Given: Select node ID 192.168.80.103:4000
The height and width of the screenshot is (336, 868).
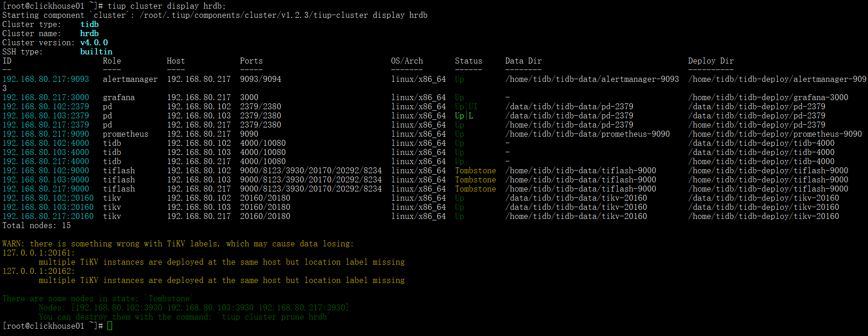Looking at the screenshot, I should click(x=46, y=152).
